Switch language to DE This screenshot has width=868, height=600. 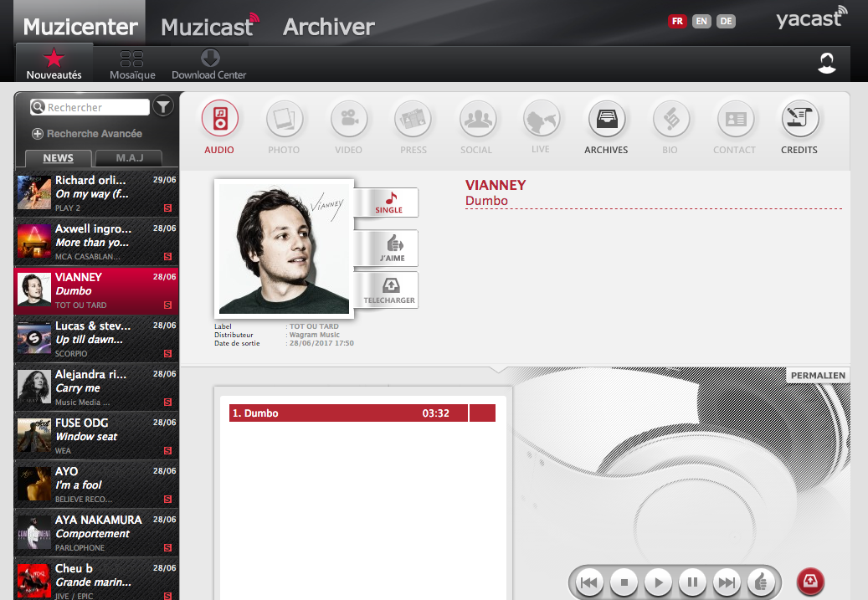tap(726, 22)
